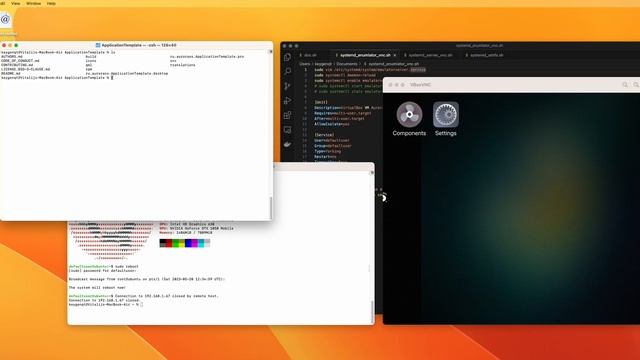Open Source Control in VS Code sidebar

click(287, 86)
